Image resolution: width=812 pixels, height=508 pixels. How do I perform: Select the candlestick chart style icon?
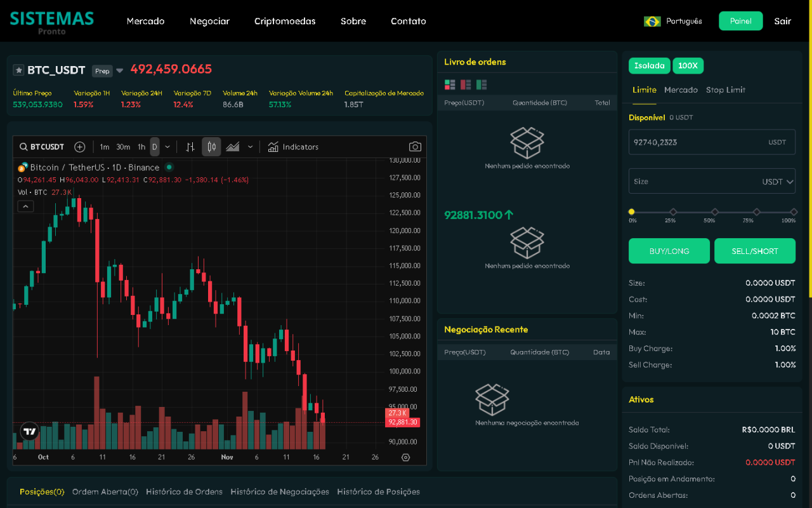[211, 147]
